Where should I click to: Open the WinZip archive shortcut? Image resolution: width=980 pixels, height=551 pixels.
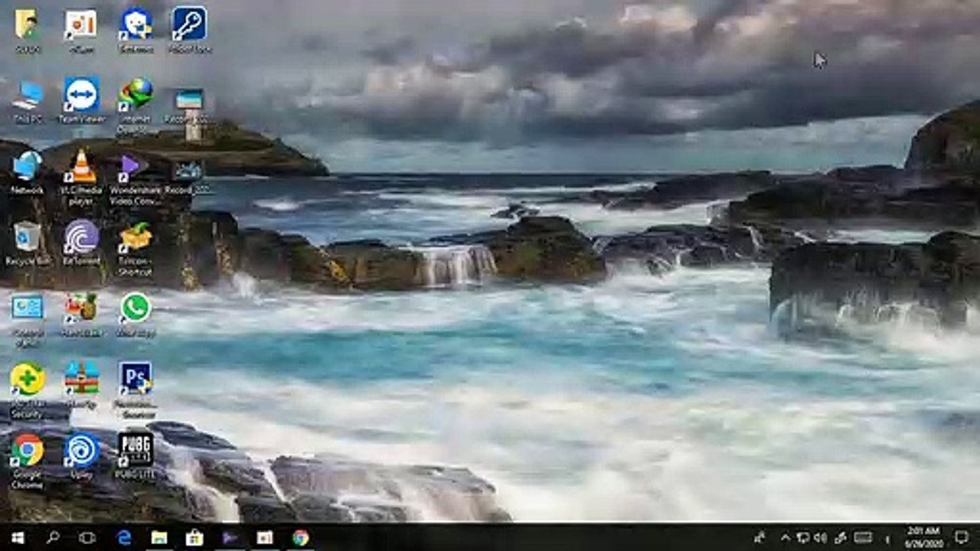(81, 378)
